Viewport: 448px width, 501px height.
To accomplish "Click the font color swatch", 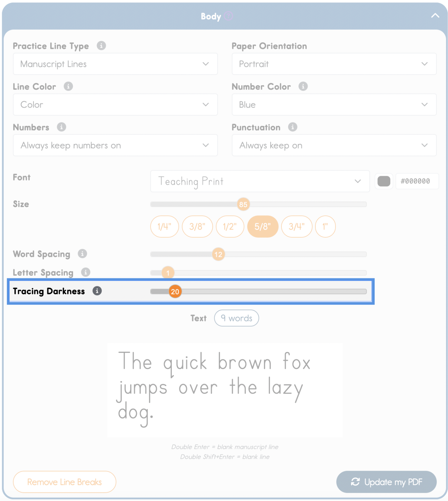I will pos(384,181).
